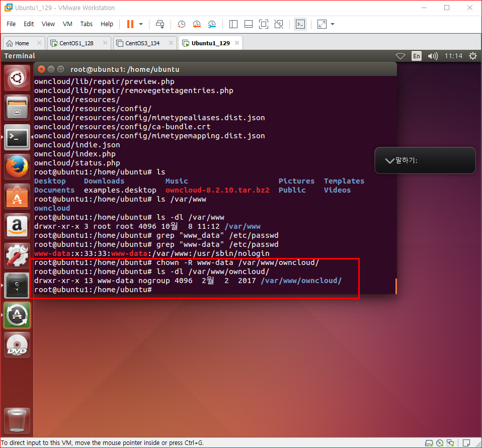
Task: Close the CentOS1_128 tab
Action: [105, 43]
